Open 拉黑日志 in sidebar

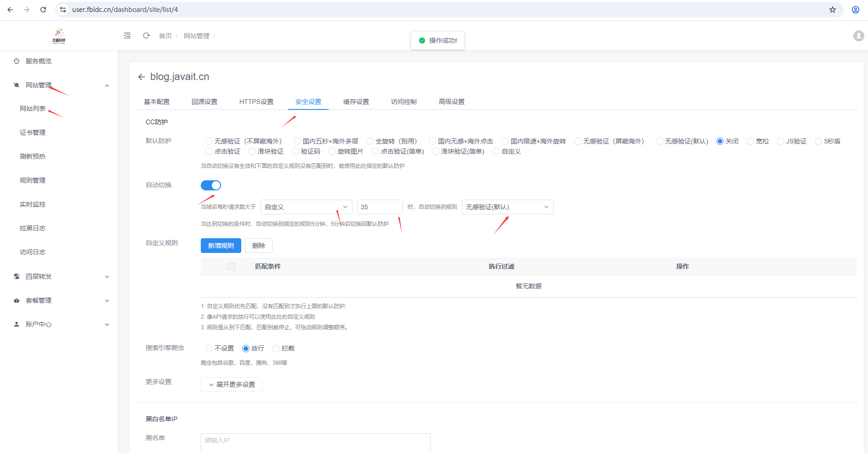pos(33,229)
